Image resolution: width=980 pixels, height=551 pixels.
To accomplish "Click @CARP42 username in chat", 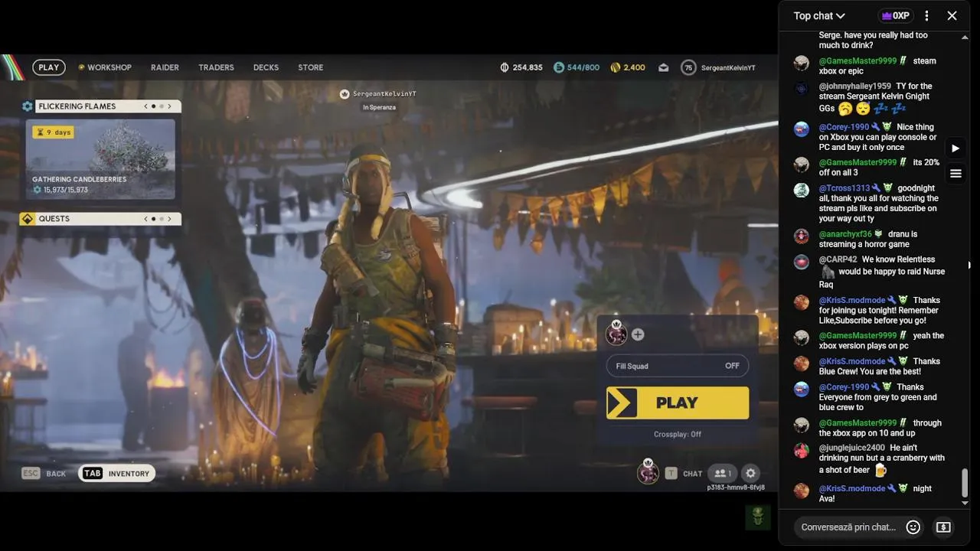I will 838,259.
